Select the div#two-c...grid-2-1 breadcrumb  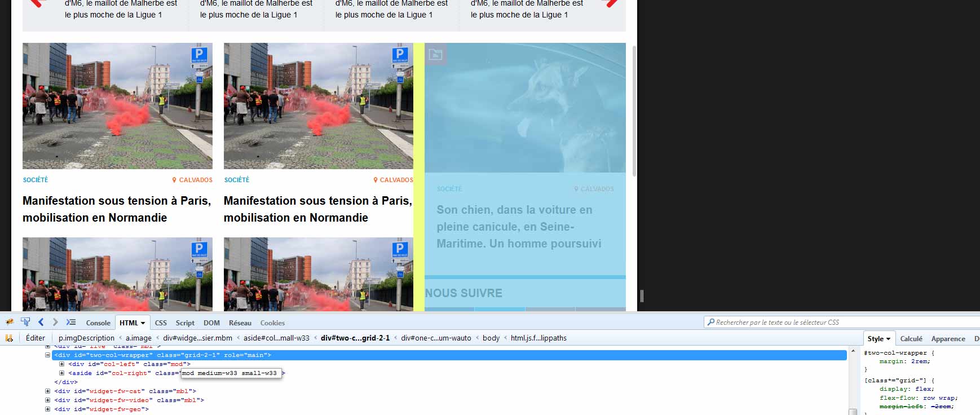[x=355, y=338]
